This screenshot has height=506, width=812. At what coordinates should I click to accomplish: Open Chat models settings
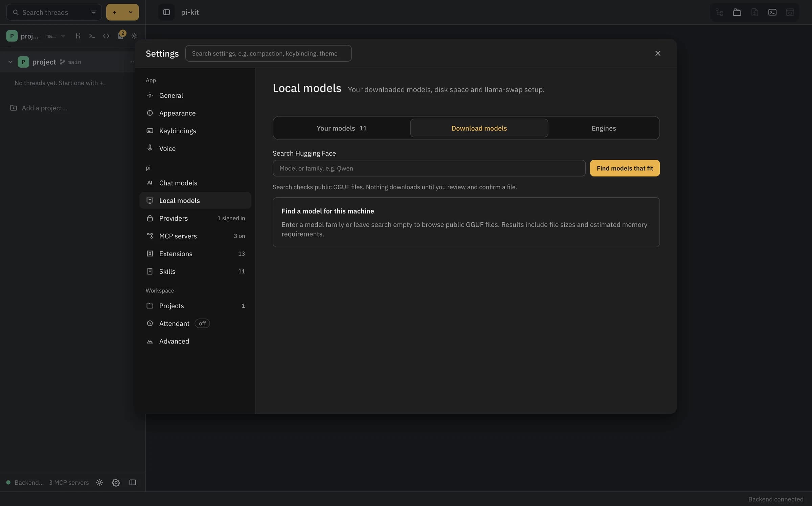coord(195,183)
